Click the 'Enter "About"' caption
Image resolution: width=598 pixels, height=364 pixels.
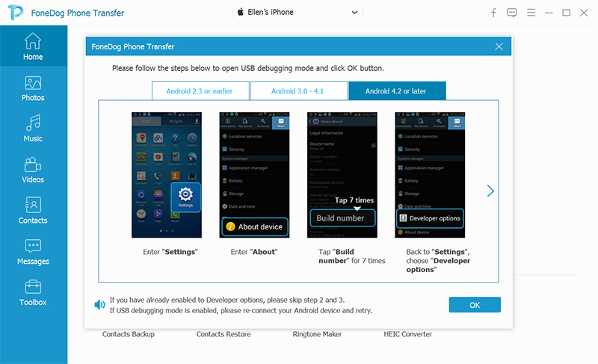click(254, 252)
